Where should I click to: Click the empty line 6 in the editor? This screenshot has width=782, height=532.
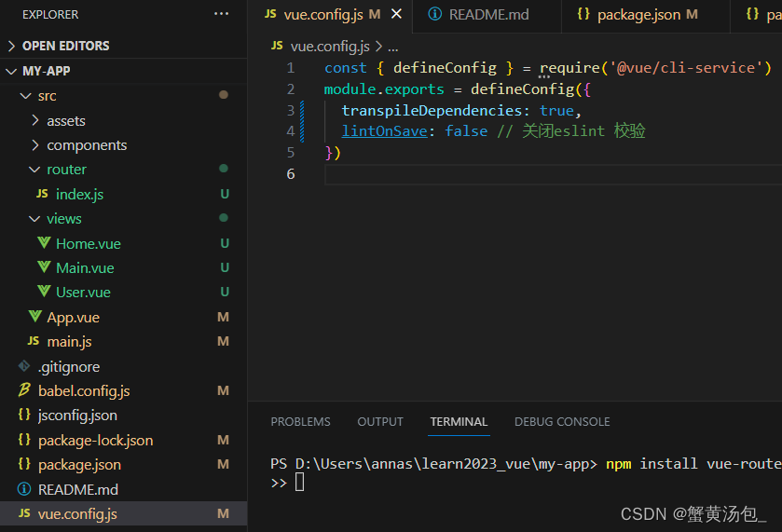(553, 174)
